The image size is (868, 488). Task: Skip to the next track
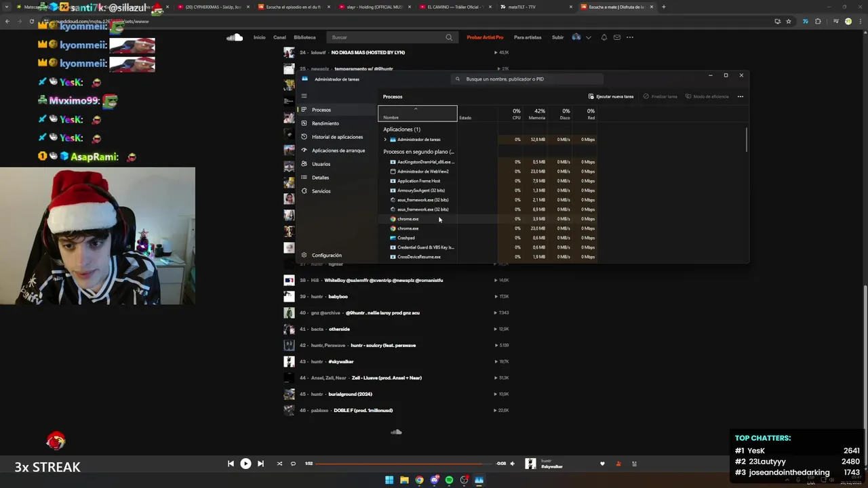260,464
